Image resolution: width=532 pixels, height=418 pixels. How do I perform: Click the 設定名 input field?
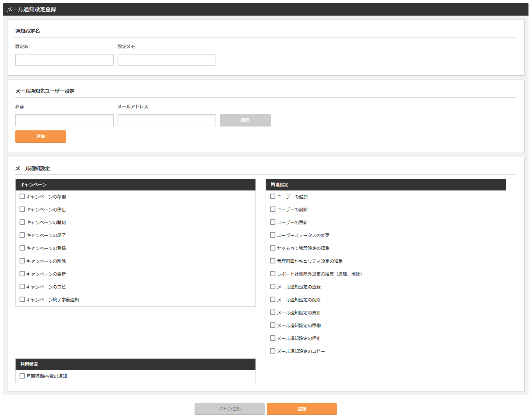click(64, 60)
